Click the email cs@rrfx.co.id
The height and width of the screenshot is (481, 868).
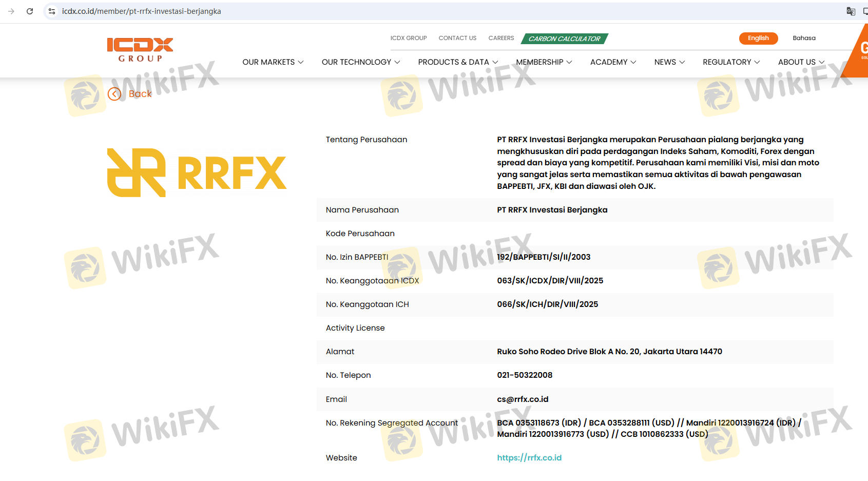(523, 399)
